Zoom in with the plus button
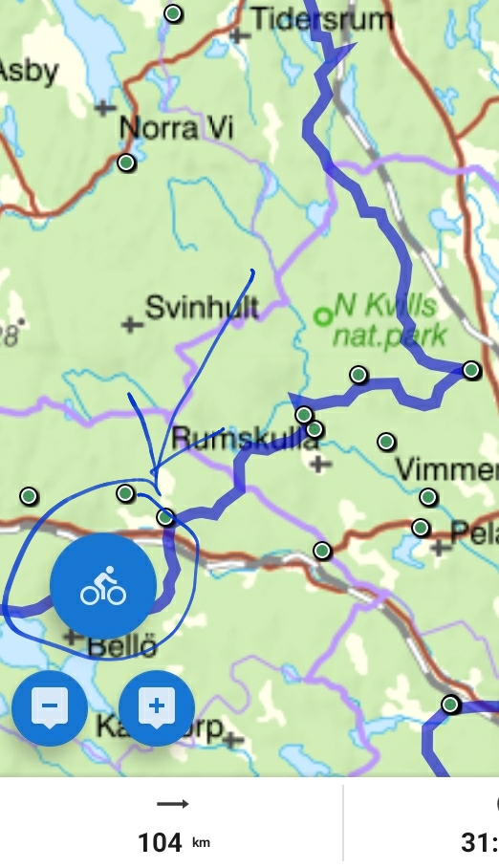 (x=157, y=708)
